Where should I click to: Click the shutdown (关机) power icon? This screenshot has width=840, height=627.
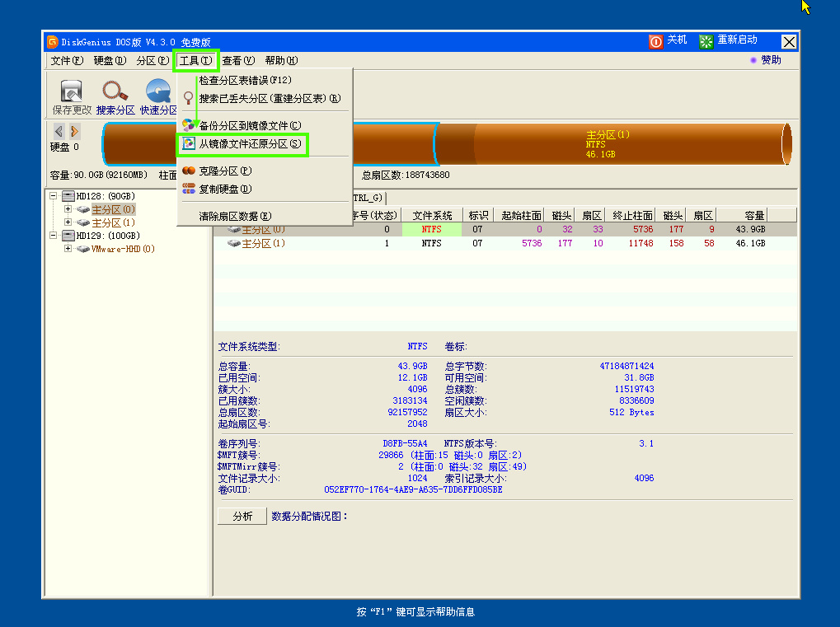pyautogui.click(x=655, y=41)
